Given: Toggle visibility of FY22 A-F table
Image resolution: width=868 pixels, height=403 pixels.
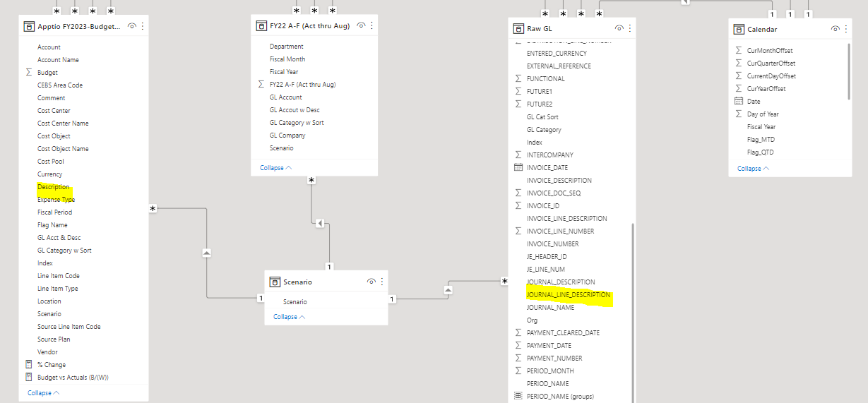Looking at the screenshot, I should tap(361, 25).
